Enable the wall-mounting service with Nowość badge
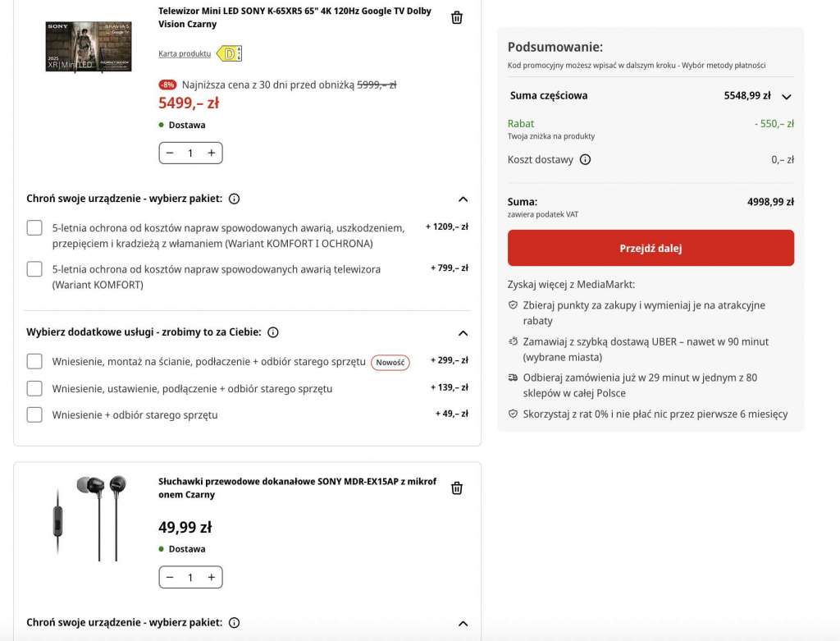Viewport: 840px width, 641px height. [34, 361]
